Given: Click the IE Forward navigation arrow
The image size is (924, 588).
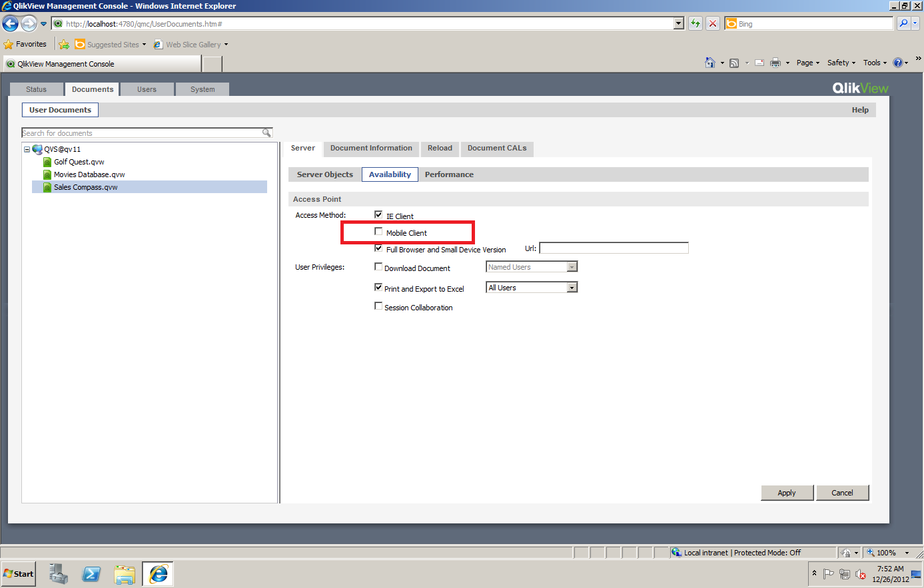Looking at the screenshot, I should tap(29, 24).
